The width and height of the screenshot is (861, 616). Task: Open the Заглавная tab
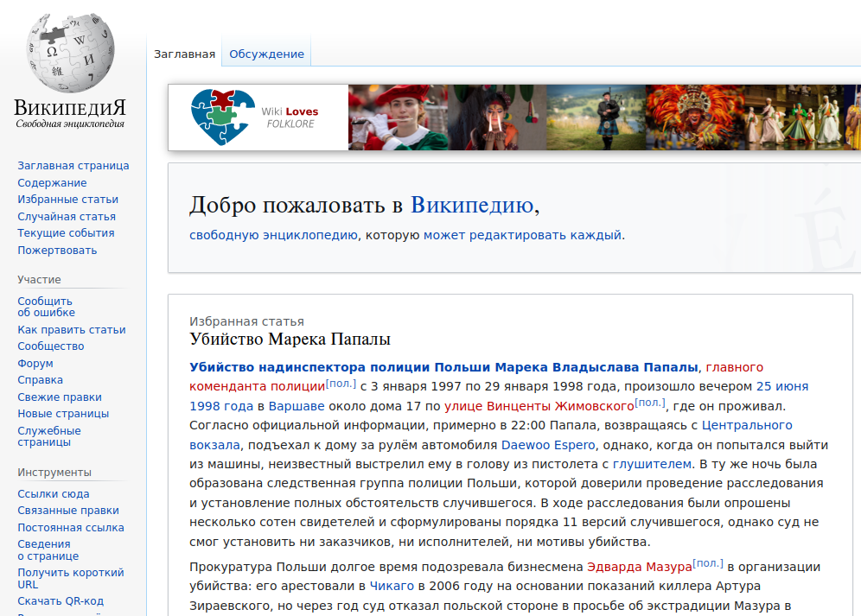184,54
